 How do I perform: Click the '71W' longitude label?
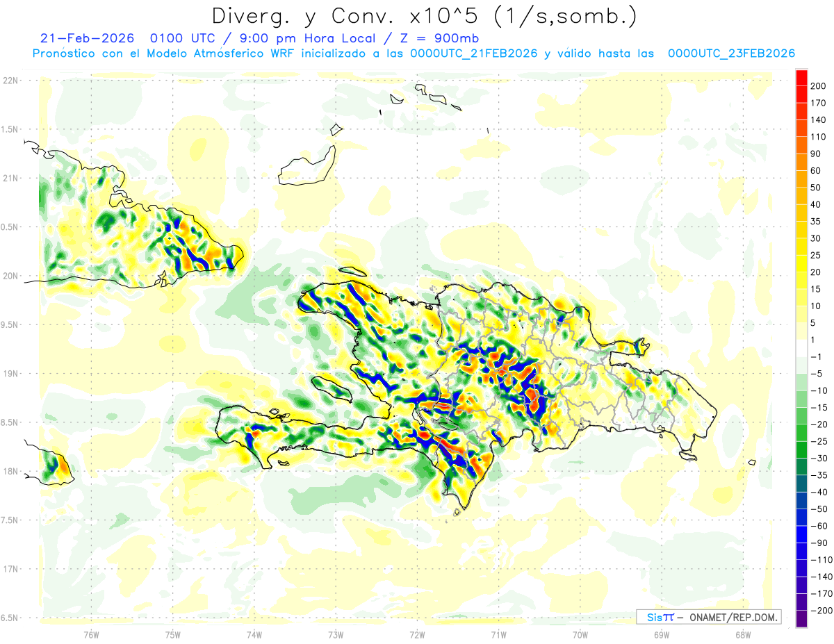(x=498, y=634)
